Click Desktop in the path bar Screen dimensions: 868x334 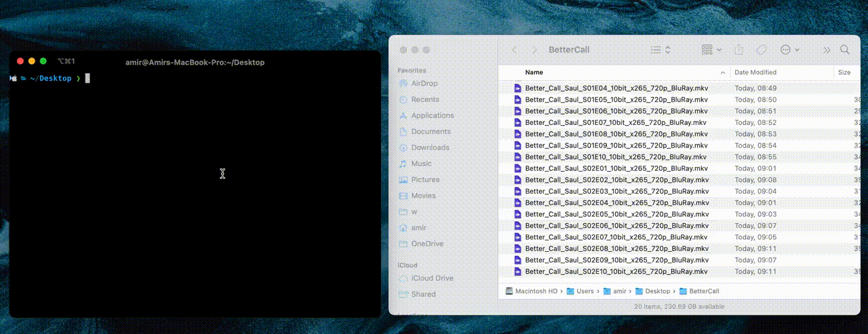coord(653,291)
